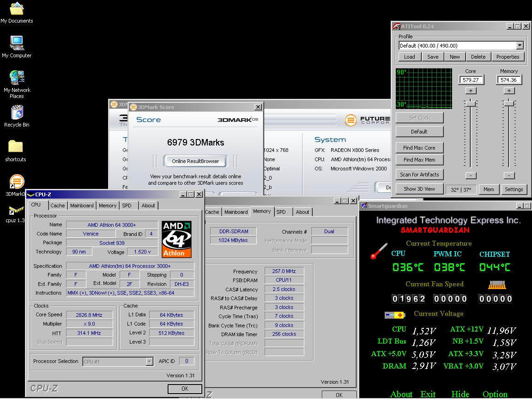This screenshot has height=399, width=532.
Task: Select the 3DMark05 desktop shortcut
Action: point(16,185)
